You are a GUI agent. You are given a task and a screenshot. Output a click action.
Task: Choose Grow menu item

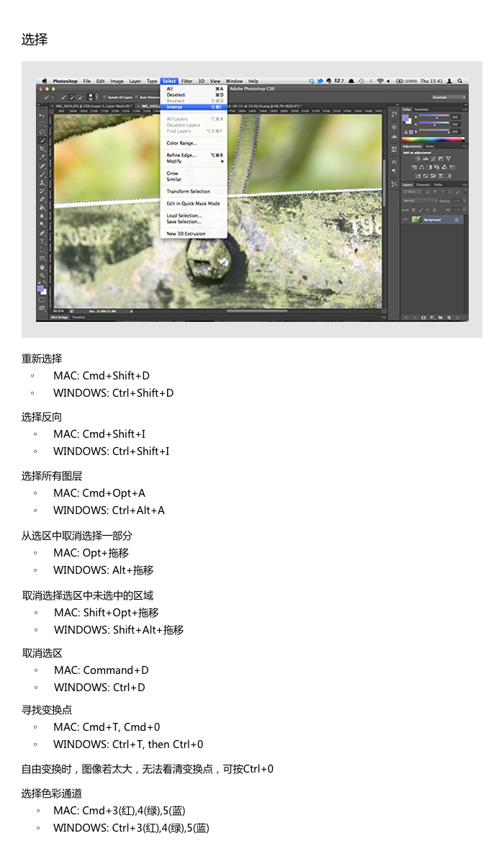click(x=194, y=173)
